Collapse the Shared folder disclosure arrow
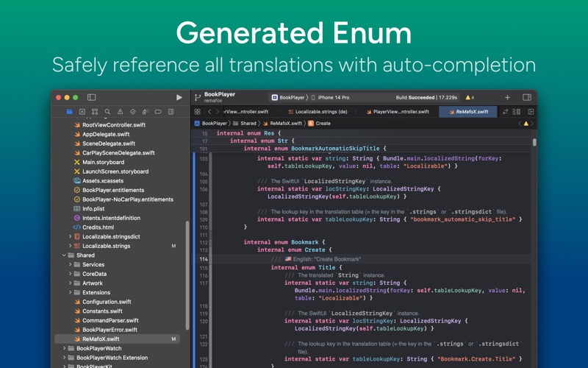The width and height of the screenshot is (588, 368). [x=64, y=255]
